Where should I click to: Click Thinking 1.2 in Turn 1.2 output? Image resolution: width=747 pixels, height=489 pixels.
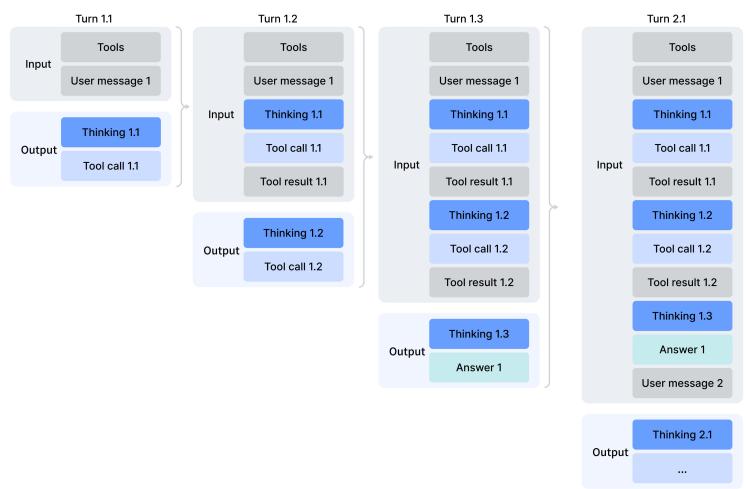coord(293,233)
